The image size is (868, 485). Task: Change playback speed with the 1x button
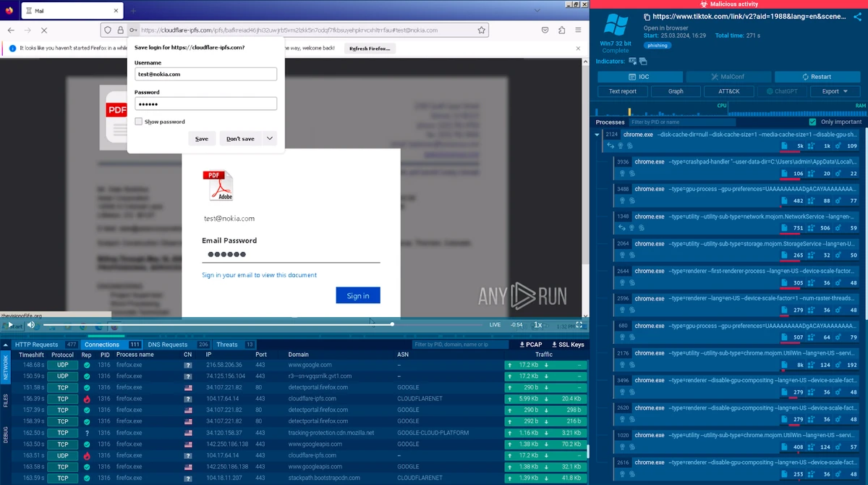point(538,325)
